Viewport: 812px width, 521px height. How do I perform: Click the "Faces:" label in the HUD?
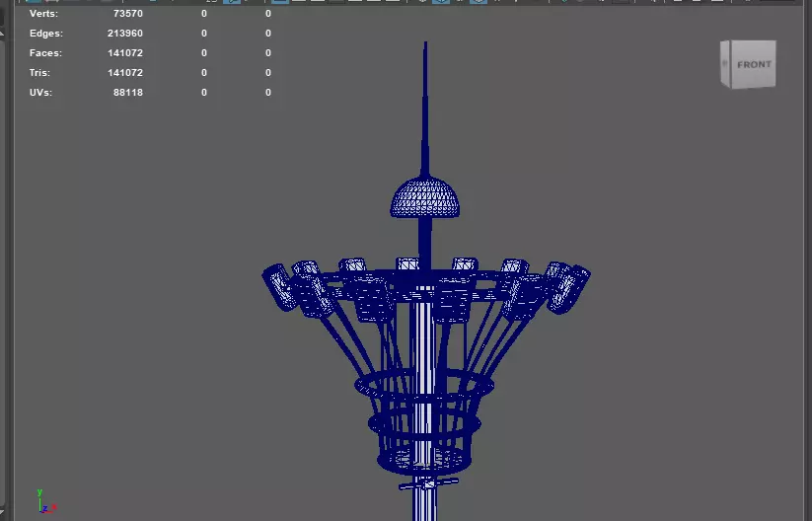click(45, 53)
